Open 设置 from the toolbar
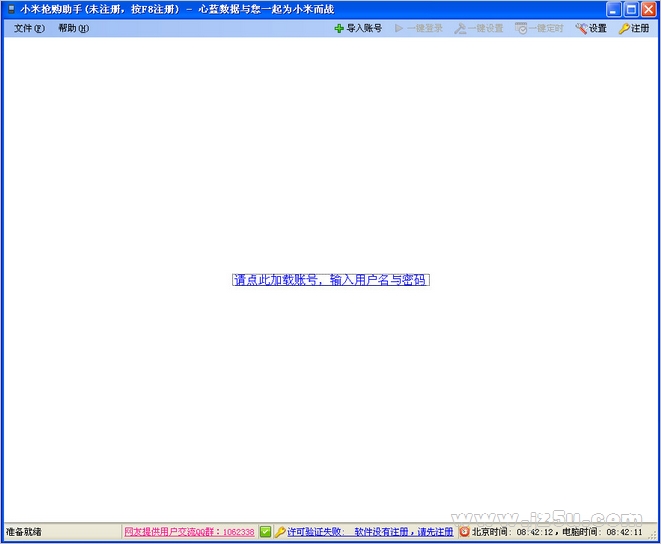Screen dimensions: 661x544 pyautogui.click(x=591, y=28)
